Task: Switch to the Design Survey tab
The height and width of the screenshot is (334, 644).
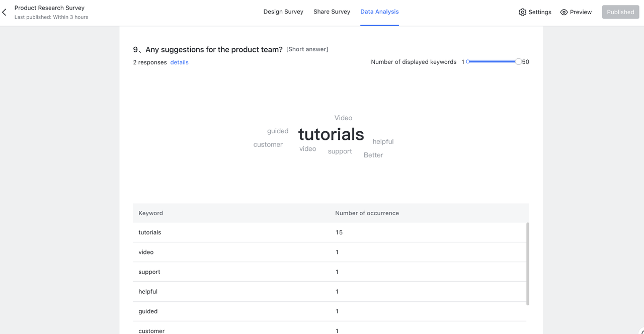Action: pyautogui.click(x=283, y=12)
